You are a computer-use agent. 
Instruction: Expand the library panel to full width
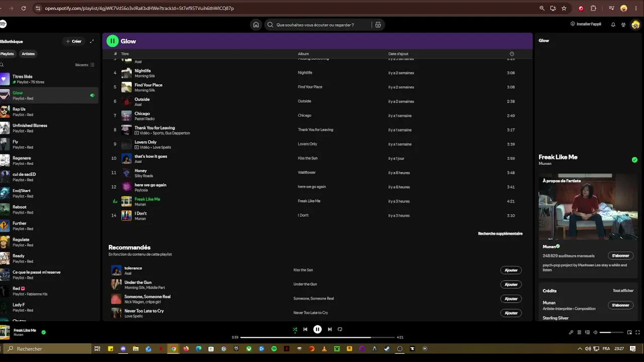coord(92,41)
